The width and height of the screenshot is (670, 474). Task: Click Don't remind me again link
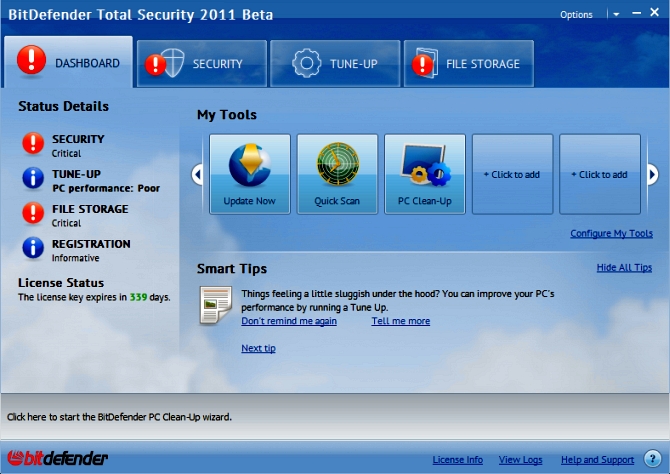click(x=289, y=321)
